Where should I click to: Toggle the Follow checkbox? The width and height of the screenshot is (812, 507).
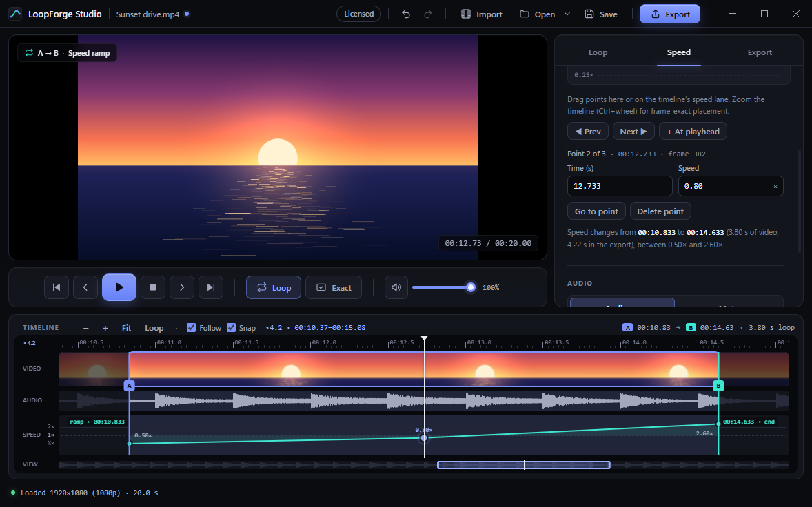191,327
